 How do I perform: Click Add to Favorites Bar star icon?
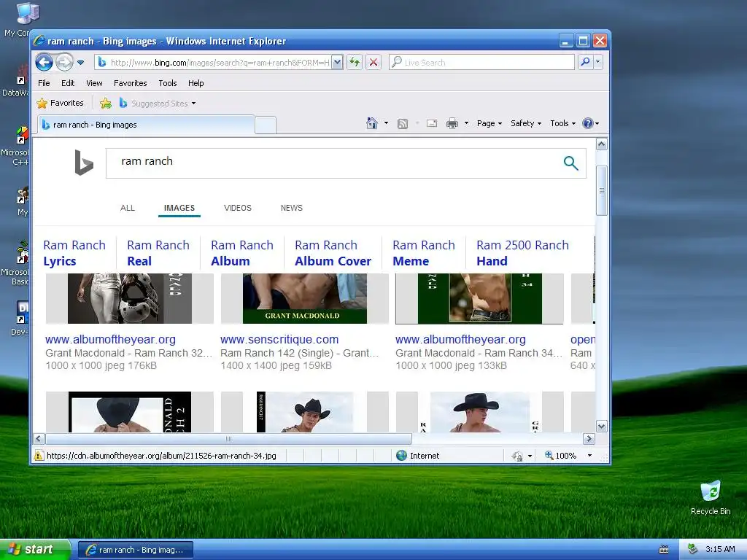106,103
